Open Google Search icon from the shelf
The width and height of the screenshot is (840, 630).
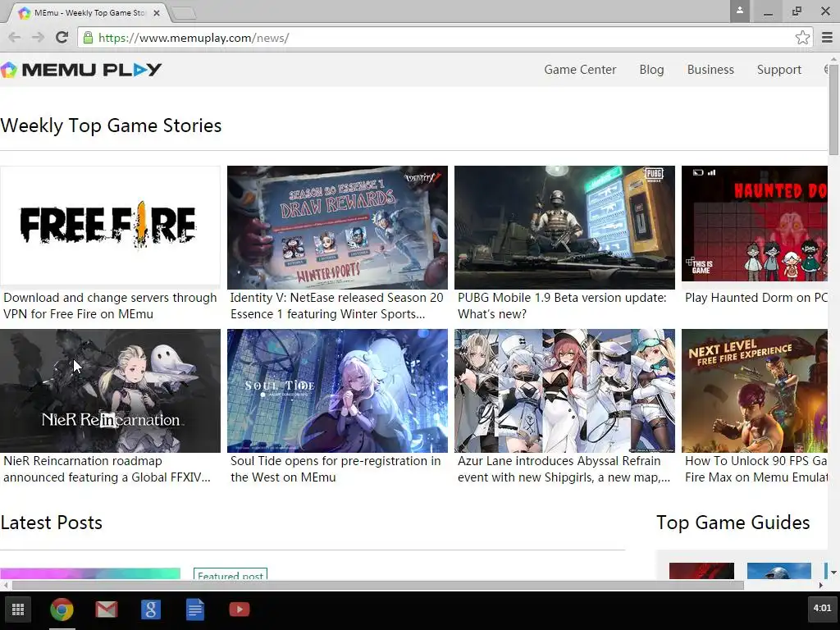click(151, 609)
